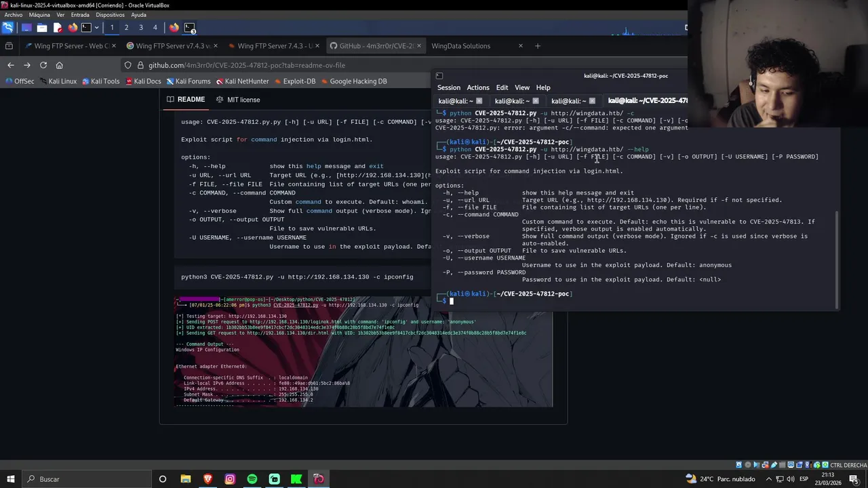Open Brave browser from Windows taskbar
The height and width of the screenshot is (488, 868).
[x=208, y=479]
